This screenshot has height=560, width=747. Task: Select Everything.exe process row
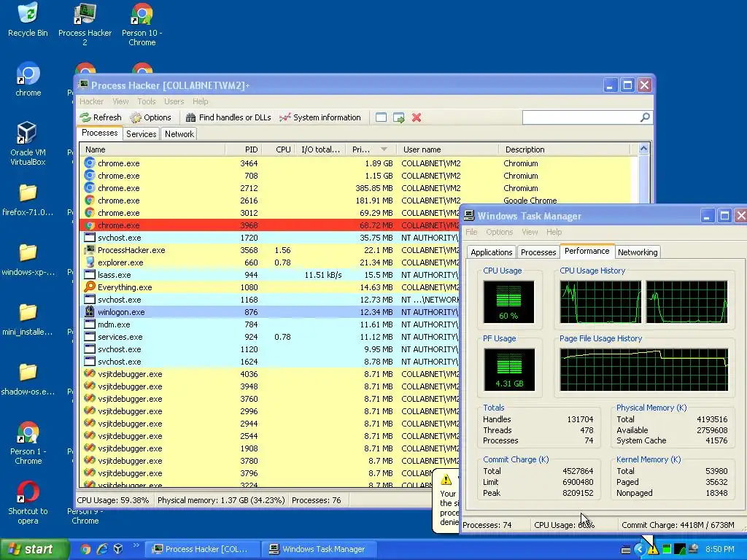270,287
